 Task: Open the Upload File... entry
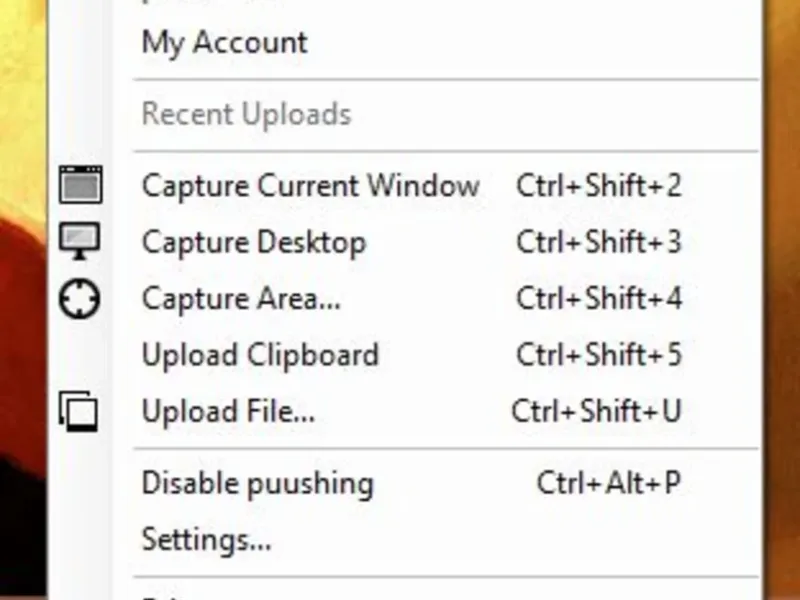coord(228,411)
